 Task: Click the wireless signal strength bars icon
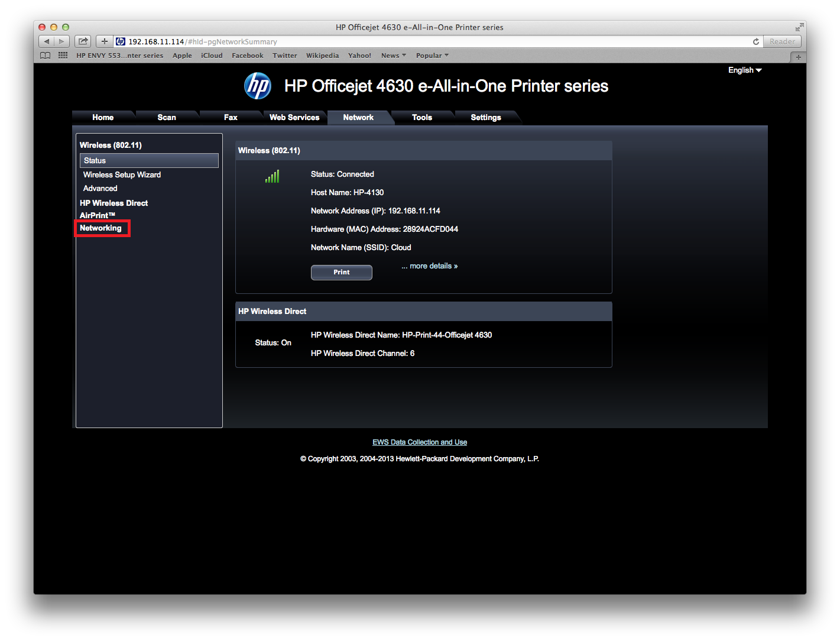click(272, 176)
